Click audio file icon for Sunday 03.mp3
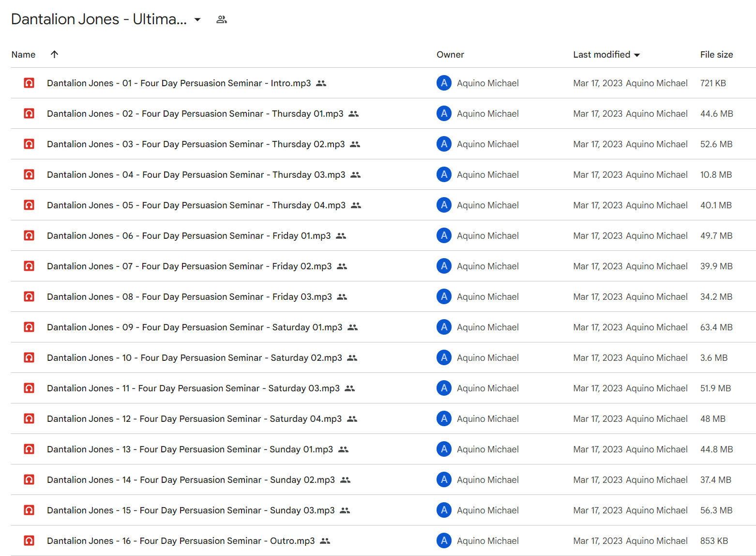 pos(29,510)
